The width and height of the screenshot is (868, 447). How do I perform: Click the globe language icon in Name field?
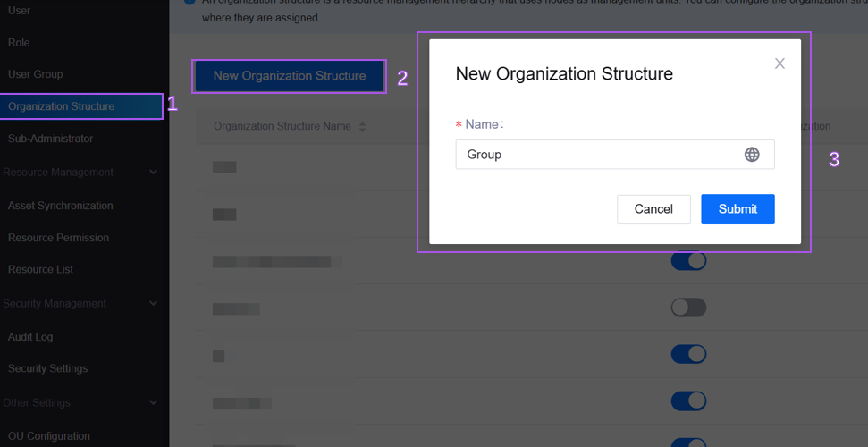tap(752, 155)
